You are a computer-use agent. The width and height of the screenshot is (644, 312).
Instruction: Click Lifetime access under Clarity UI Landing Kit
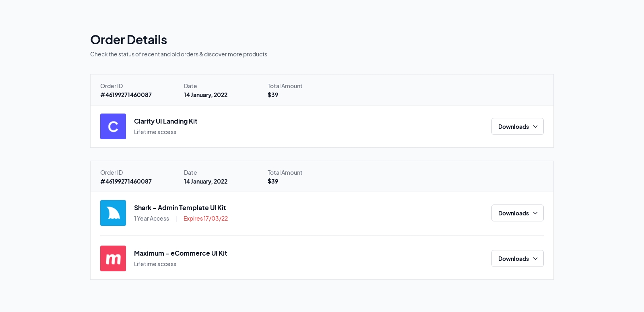click(155, 132)
